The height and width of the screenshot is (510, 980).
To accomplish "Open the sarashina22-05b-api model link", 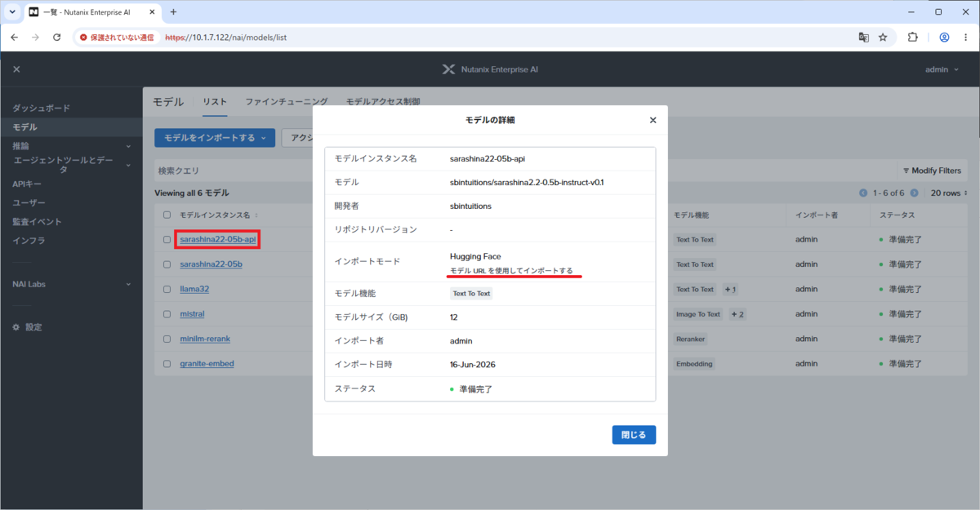I will point(218,240).
